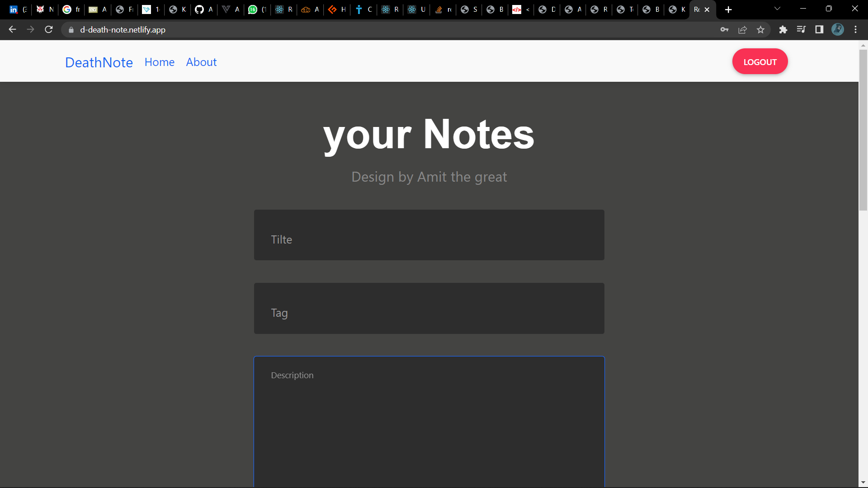The width and height of the screenshot is (868, 488).
Task: Toggle the browser side panel icon
Action: coord(819,30)
